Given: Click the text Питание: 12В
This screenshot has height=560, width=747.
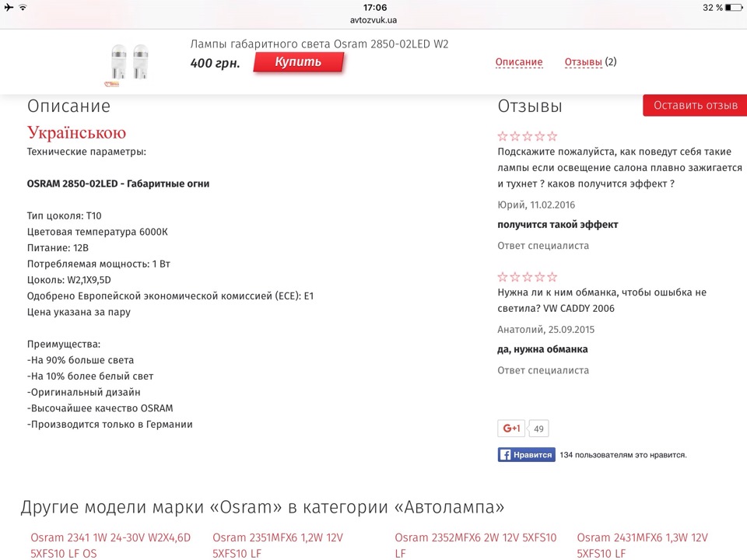Looking at the screenshot, I should 58,247.
